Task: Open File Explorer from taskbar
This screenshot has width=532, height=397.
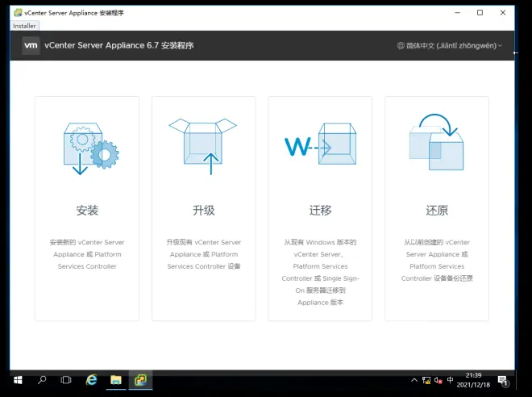Action: click(x=116, y=380)
